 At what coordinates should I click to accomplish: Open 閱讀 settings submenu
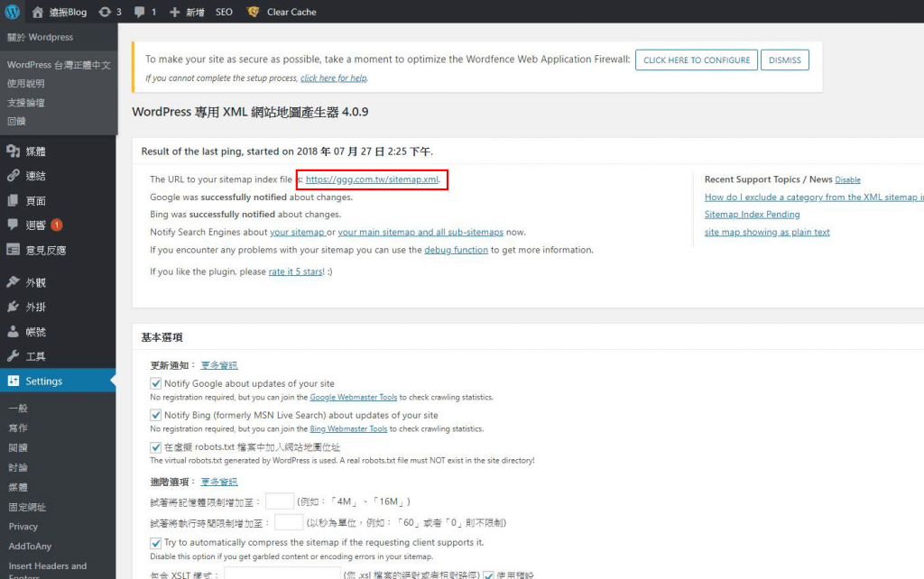click(18, 447)
